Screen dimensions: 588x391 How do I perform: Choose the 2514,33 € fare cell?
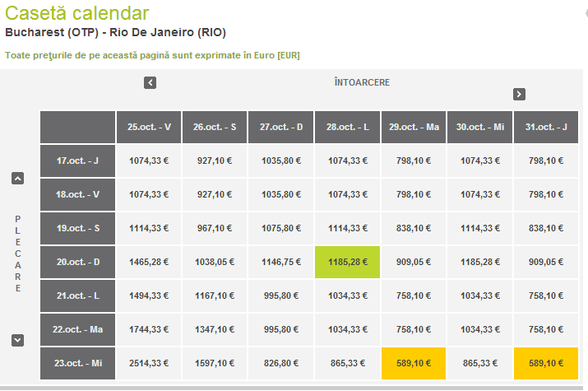click(x=149, y=363)
